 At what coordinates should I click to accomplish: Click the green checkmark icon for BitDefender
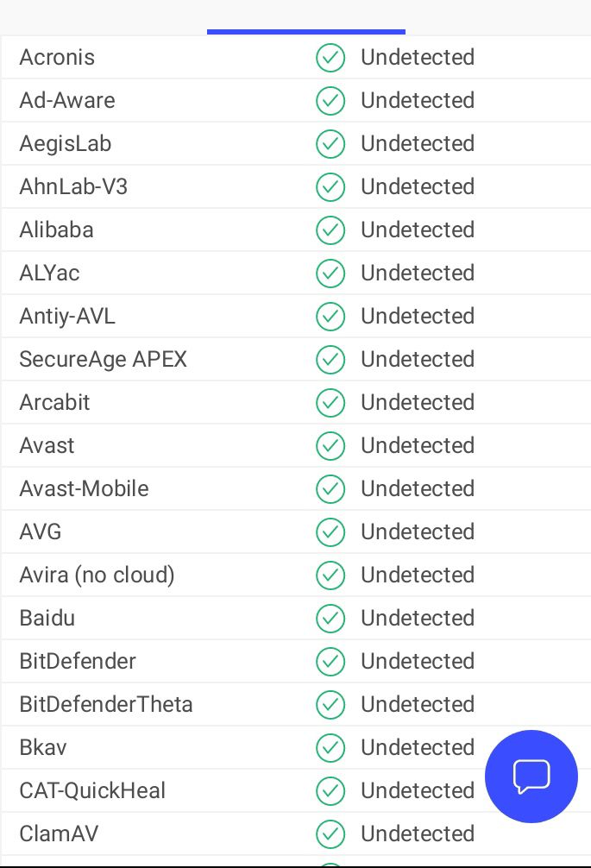[330, 662]
